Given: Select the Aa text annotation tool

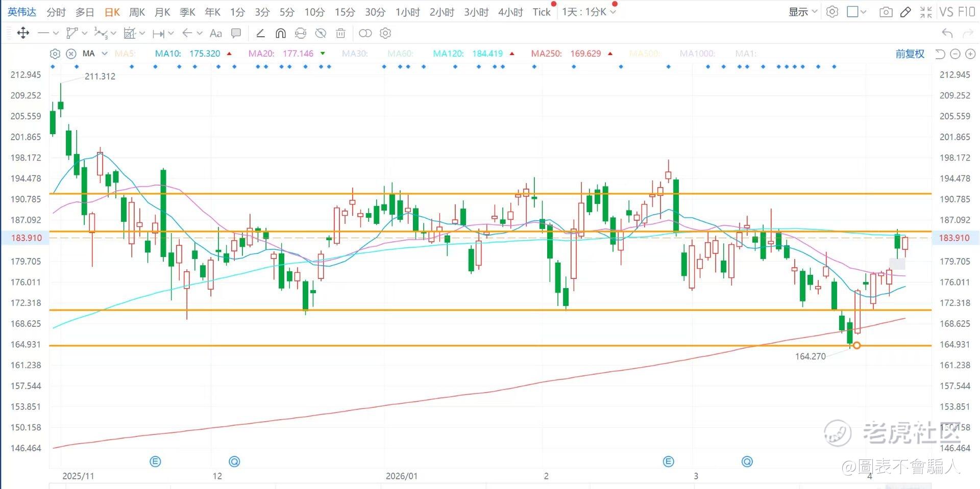Looking at the screenshot, I should (216, 33).
